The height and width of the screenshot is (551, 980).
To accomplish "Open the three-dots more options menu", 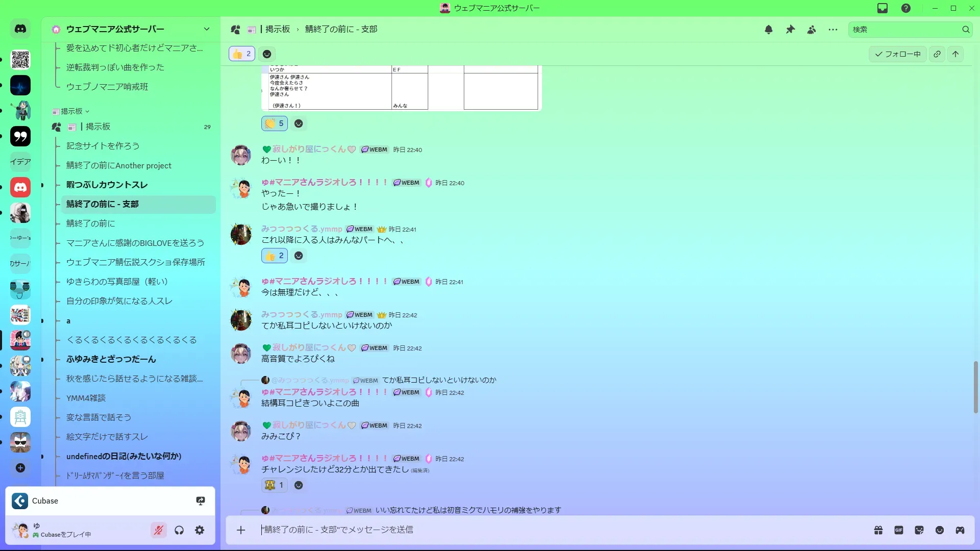I will 833,30.
